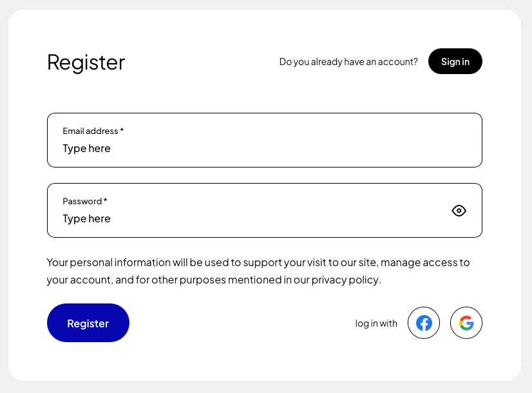This screenshot has height=393, width=532.
Task: Click the 'Register' page heading
Action: (x=86, y=62)
